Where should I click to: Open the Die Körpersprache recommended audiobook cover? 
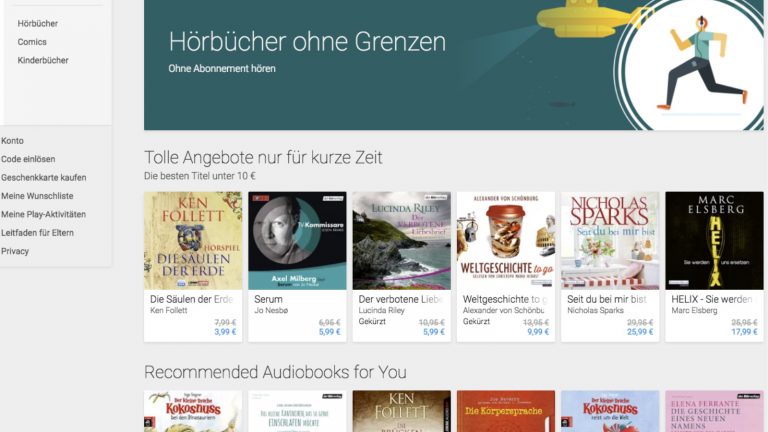tap(506, 411)
